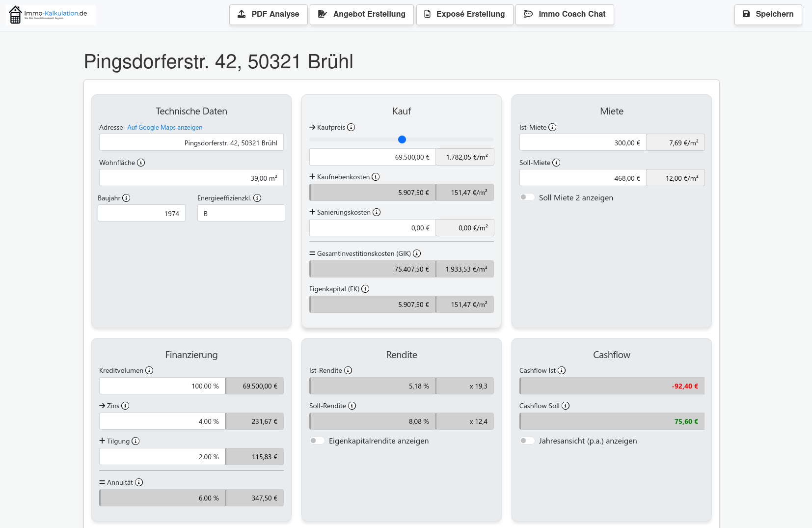Click info icon next to Soll-Rendite
Image resolution: width=812 pixels, height=528 pixels.
[x=352, y=406]
